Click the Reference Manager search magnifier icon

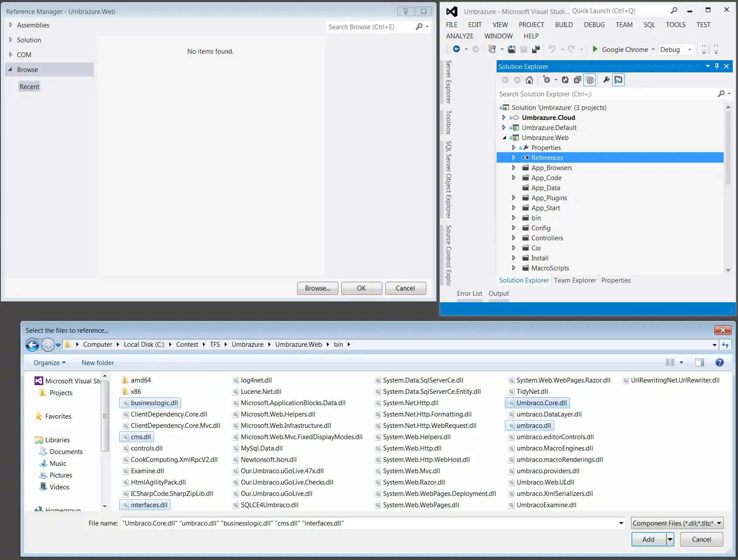[419, 27]
